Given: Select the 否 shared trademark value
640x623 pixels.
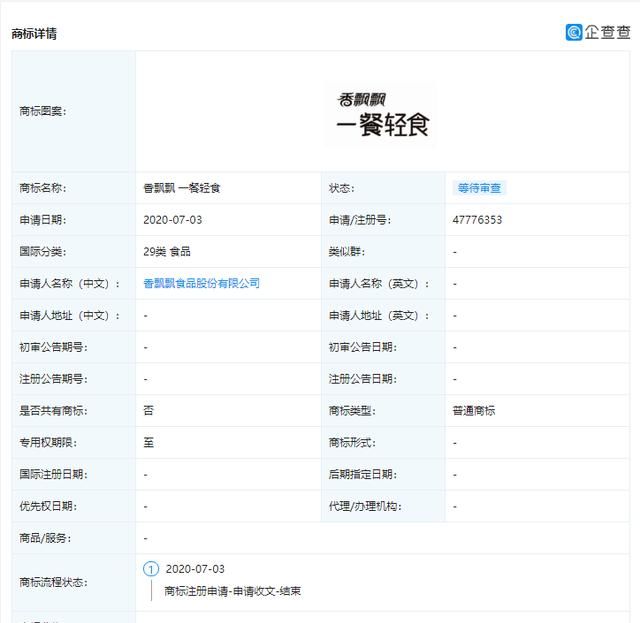Looking at the screenshot, I should (149, 410).
